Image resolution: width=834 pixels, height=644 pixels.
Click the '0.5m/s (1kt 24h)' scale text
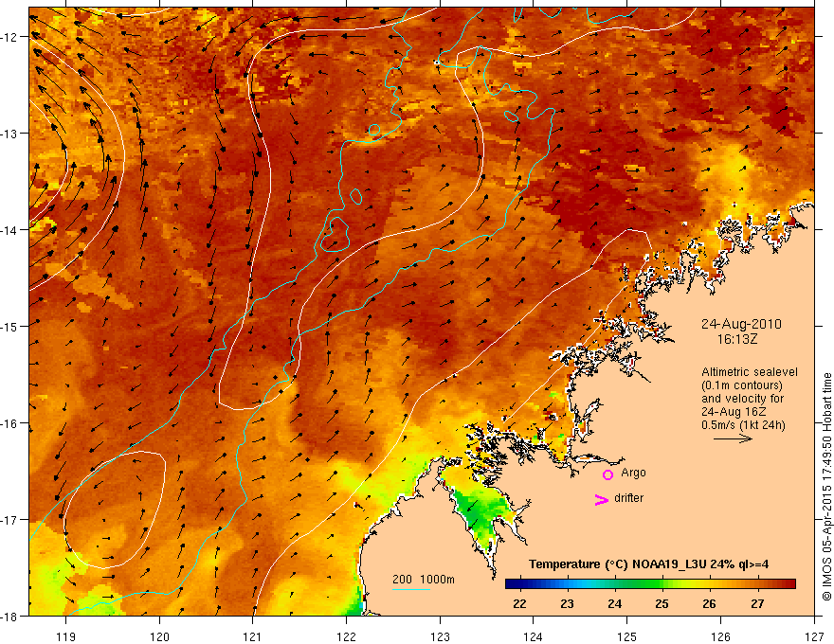[x=743, y=425]
